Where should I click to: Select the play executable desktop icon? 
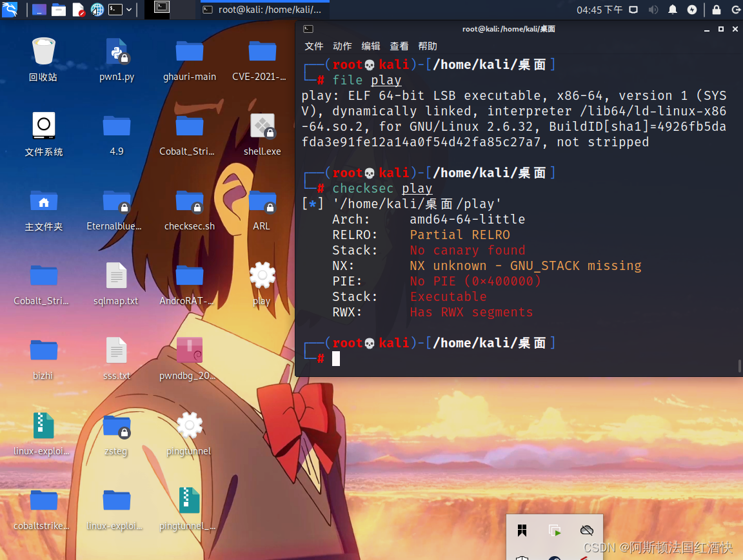coord(262,284)
